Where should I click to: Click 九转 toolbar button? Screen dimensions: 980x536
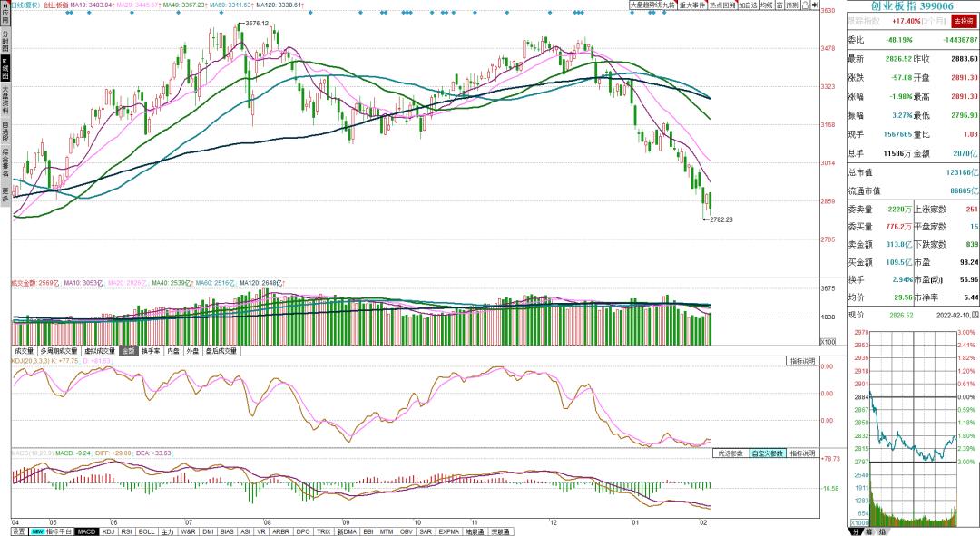click(x=670, y=5)
